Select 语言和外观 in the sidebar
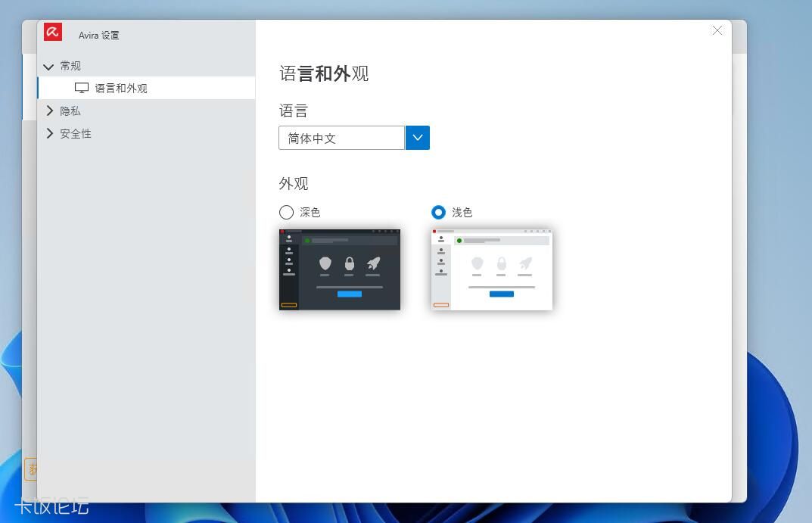Image resolution: width=812 pixels, height=523 pixels. click(120, 87)
